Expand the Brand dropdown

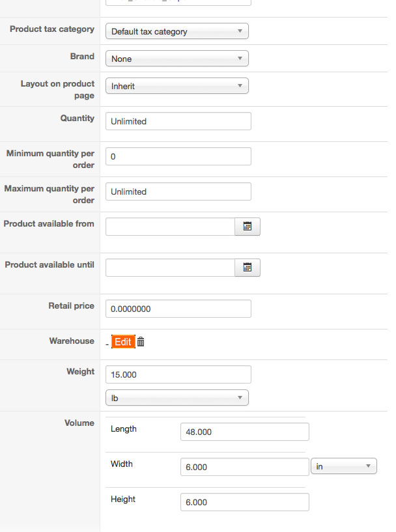pos(177,59)
